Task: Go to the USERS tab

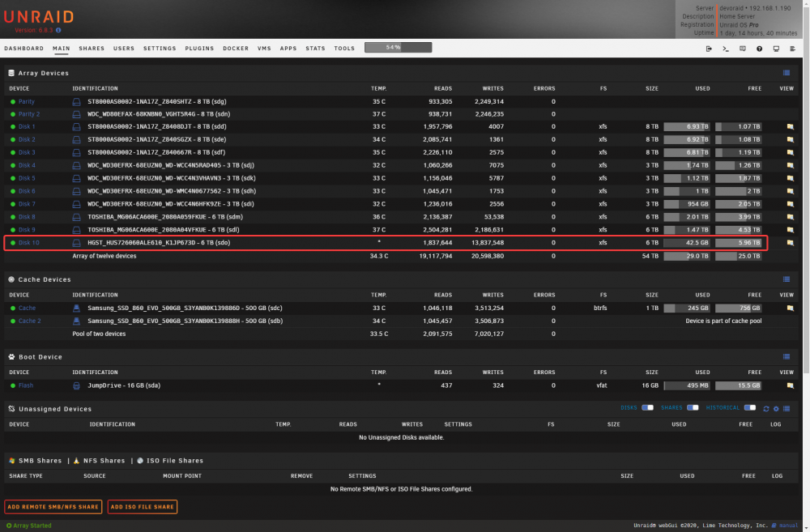Action: pyautogui.click(x=124, y=48)
